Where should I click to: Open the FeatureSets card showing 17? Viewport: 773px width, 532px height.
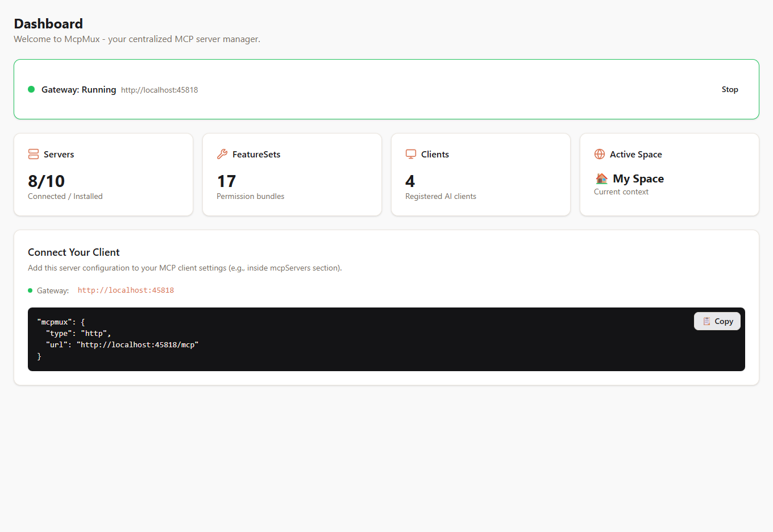292,174
